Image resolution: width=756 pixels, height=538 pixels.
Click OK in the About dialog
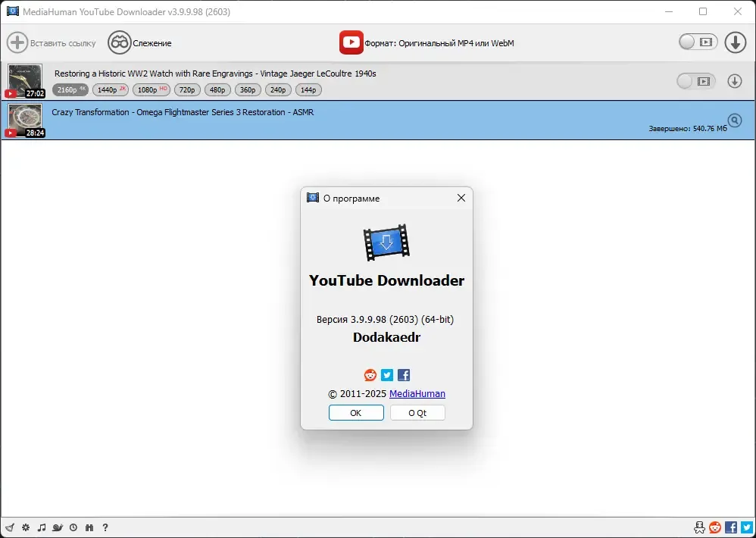(356, 413)
